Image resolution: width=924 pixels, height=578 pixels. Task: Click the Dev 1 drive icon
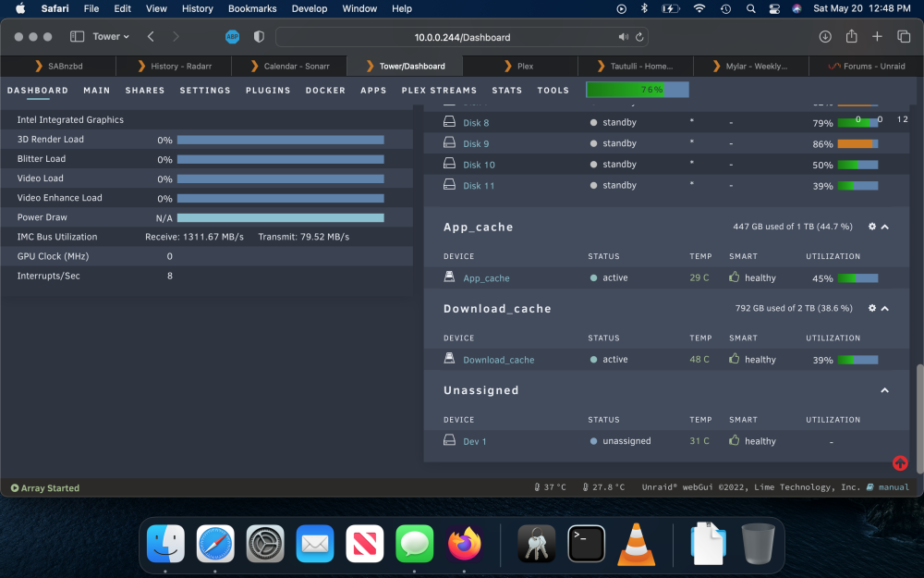(449, 440)
